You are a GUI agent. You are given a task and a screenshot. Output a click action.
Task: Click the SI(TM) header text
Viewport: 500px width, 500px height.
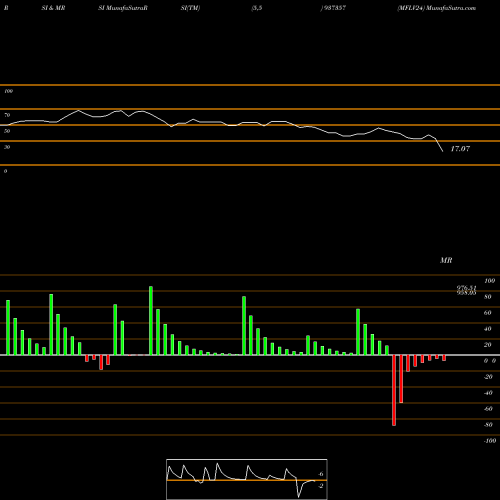[190, 8]
